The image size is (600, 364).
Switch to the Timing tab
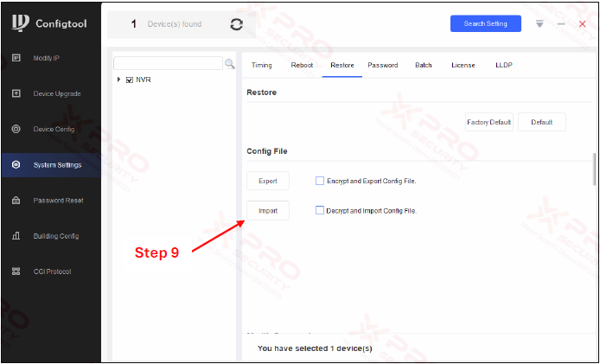click(x=262, y=65)
